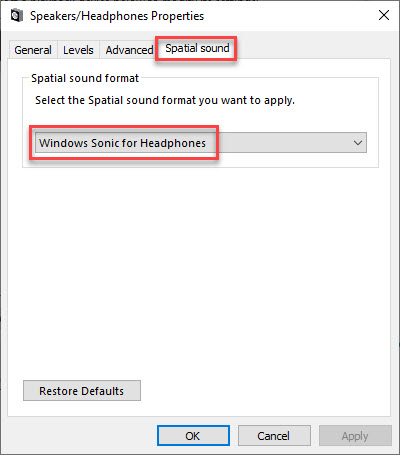Click the Speakers/Headphones Properties title text

[x=117, y=16]
